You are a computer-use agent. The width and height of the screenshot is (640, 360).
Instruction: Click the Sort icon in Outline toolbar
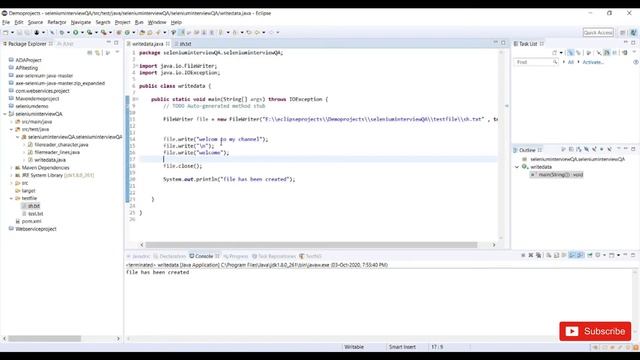pyautogui.click(x=578, y=150)
